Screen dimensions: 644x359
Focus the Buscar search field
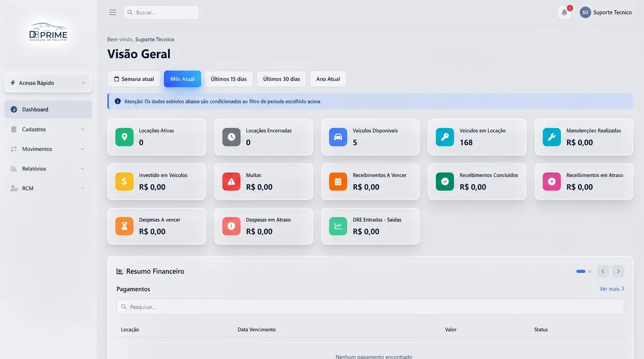click(161, 12)
